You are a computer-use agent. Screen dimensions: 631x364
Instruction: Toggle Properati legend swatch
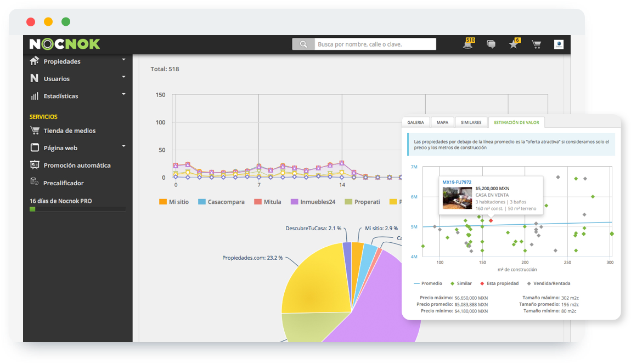pos(348,202)
